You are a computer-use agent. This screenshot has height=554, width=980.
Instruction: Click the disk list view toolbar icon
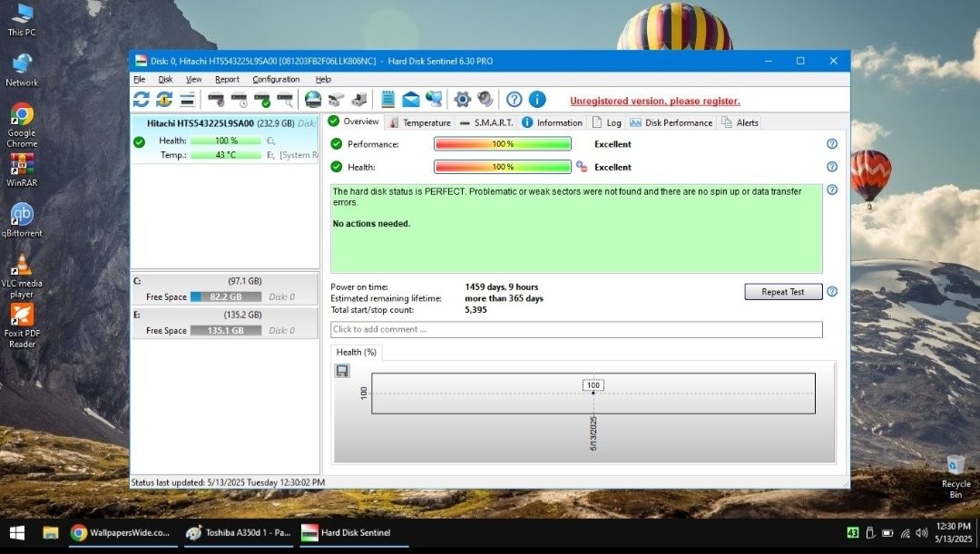tap(187, 100)
